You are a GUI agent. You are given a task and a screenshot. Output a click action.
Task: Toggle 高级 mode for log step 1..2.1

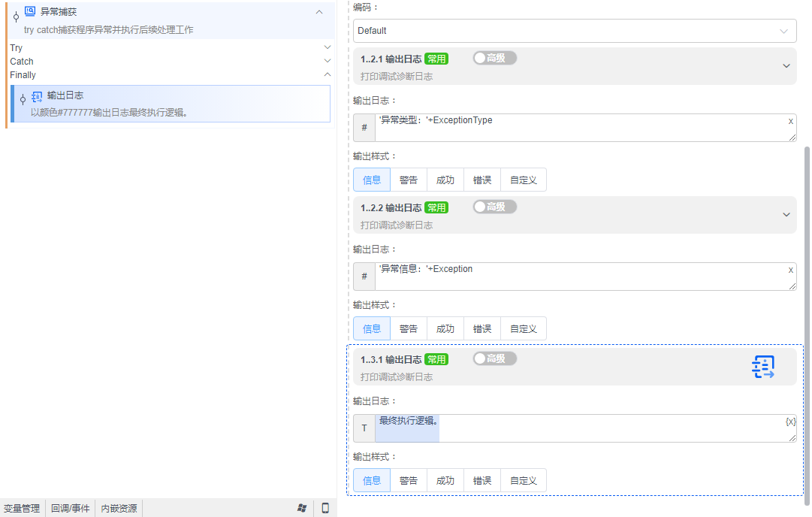(x=494, y=58)
